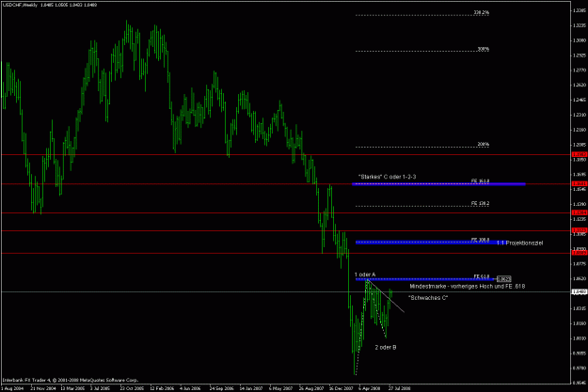588x392 pixels.
Task: Click the '27 Jul 2008' date label
Action: click(400, 388)
